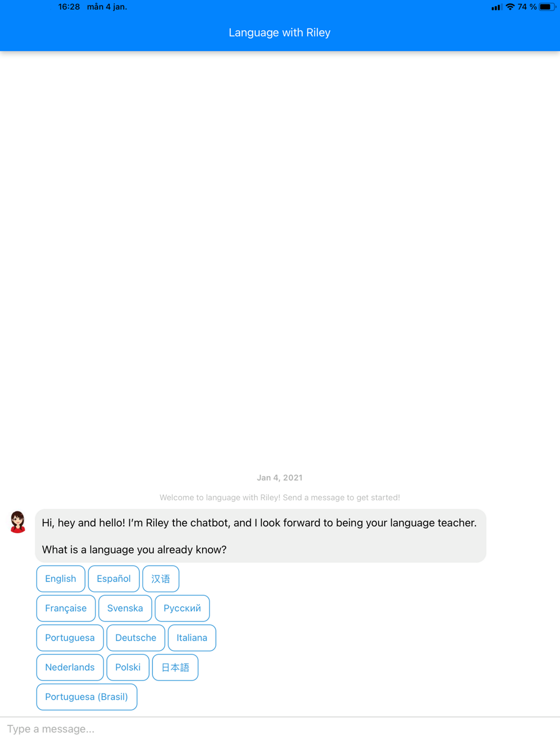Image resolution: width=560 pixels, height=747 pixels.
Task: Select Nederlands as known language
Action: click(x=70, y=667)
